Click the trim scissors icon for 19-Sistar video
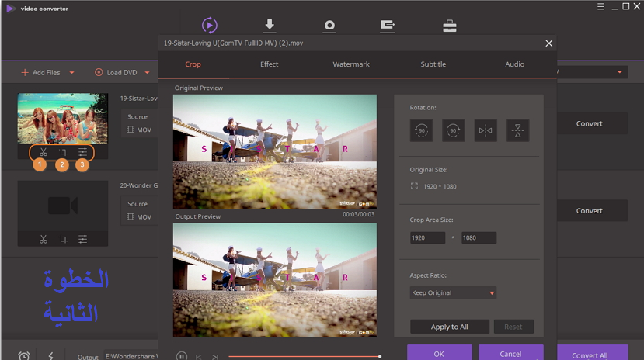Image resolution: width=644 pixels, height=360 pixels. click(44, 152)
